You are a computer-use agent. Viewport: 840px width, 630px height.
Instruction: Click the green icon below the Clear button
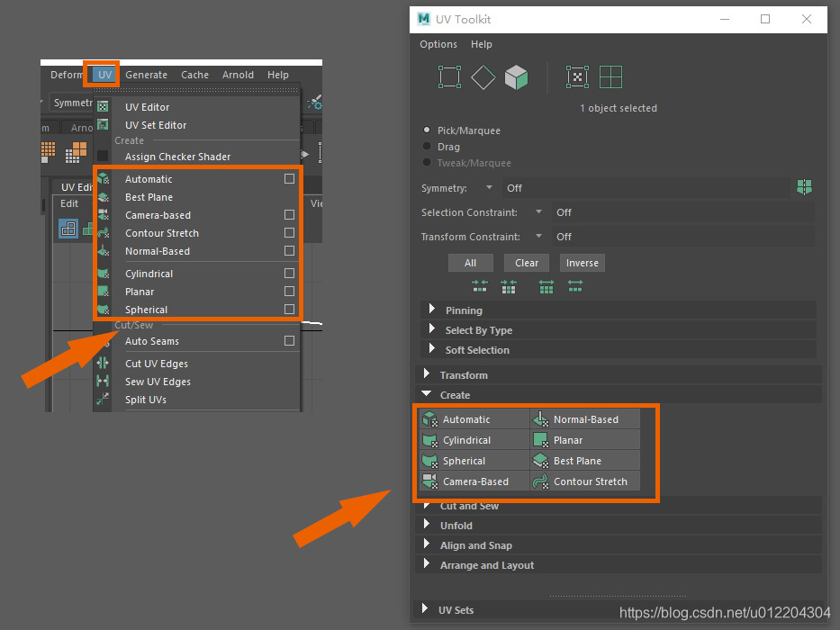pos(509,286)
